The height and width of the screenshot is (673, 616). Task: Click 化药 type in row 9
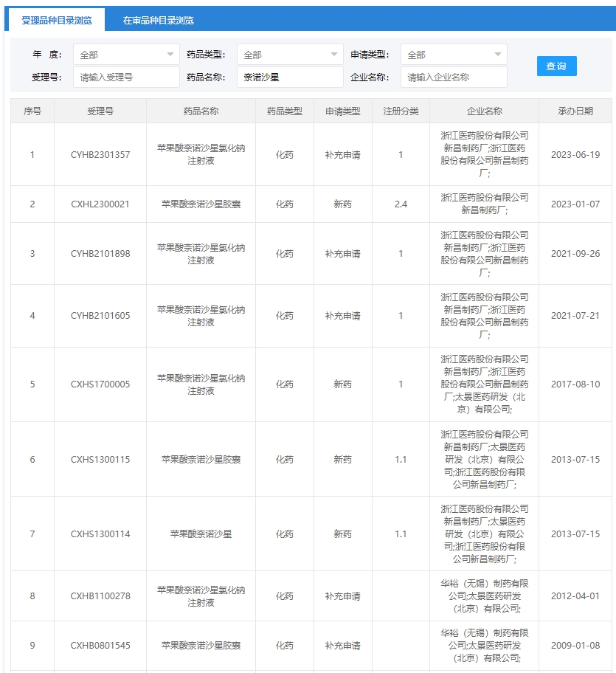[x=285, y=646]
